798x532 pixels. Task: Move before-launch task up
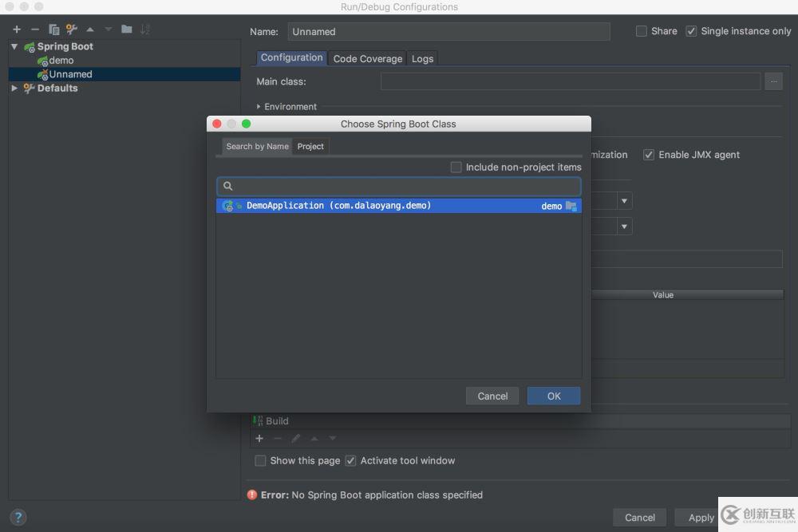314,439
